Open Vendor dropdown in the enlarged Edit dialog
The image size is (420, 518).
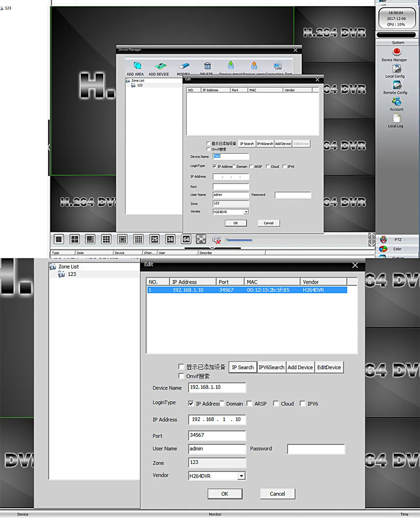coord(241,476)
